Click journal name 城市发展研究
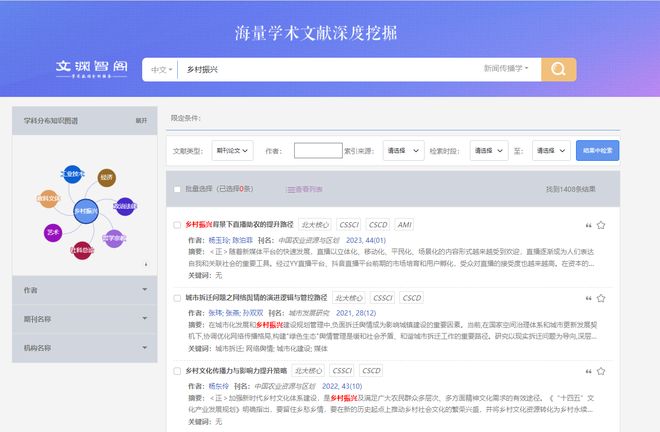The width and height of the screenshot is (660, 432). tap(309, 313)
